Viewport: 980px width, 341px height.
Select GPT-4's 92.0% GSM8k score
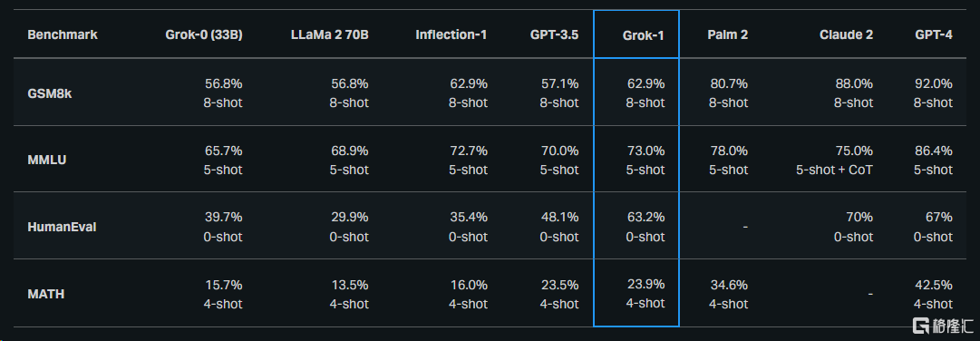point(934,83)
